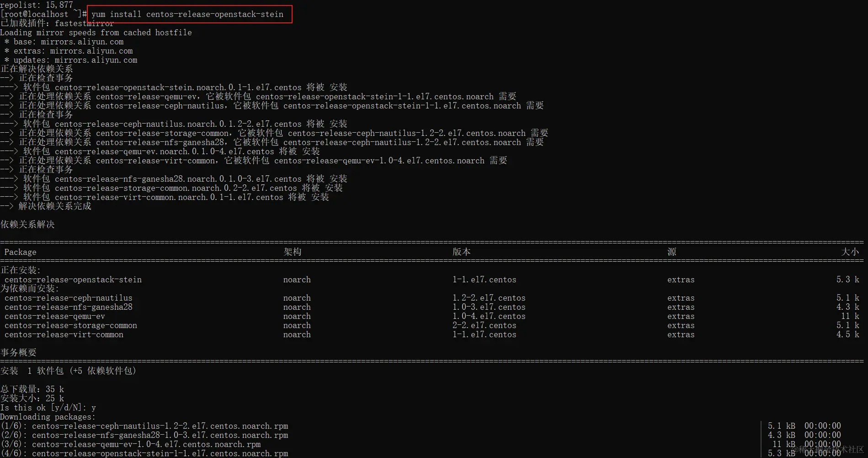Screen dimensions: 868x458
Task: Click version '1.0-3.el7.centos' in the table
Action: pos(489,307)
